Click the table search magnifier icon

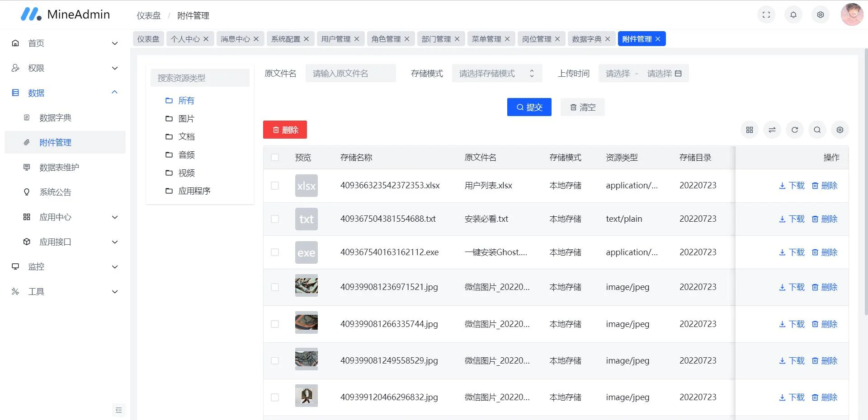click(817, 130)
